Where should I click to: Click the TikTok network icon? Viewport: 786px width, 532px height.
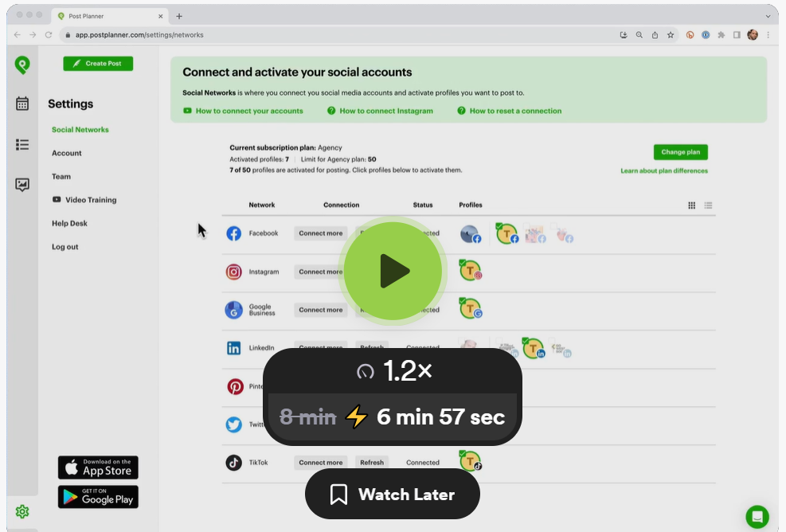(x=233, y=462)
